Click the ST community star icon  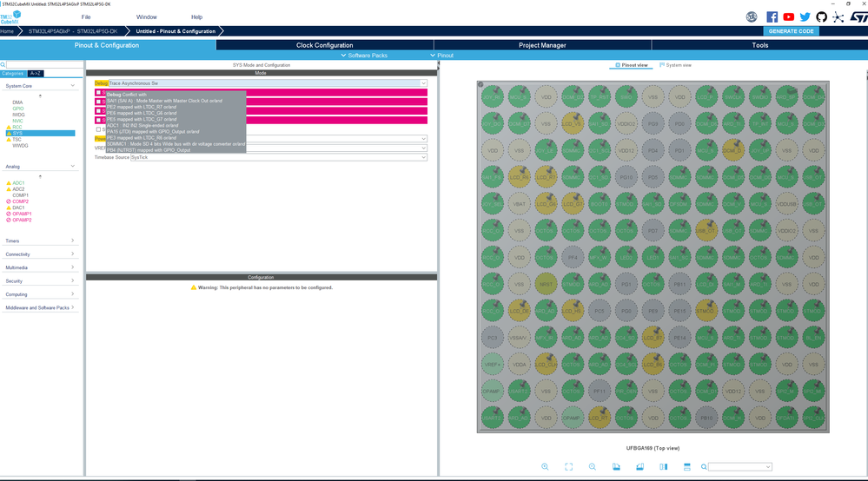(x=838, y=17)
